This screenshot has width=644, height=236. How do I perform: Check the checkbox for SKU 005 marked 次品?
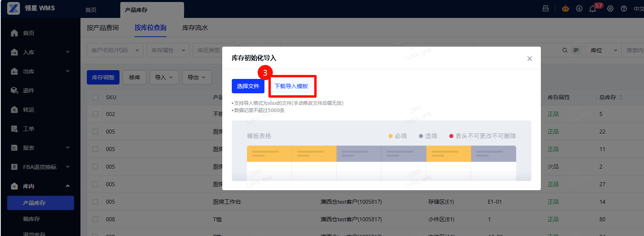pos(95,167)
